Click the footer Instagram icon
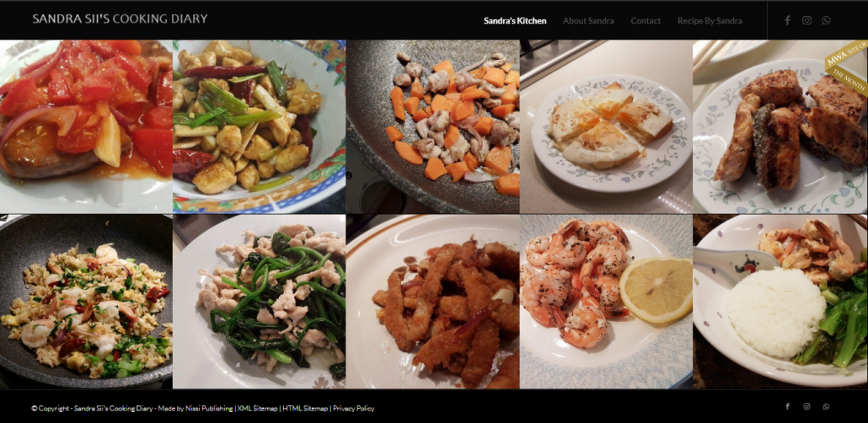This screenshot has width=868, height=423. 806,406
